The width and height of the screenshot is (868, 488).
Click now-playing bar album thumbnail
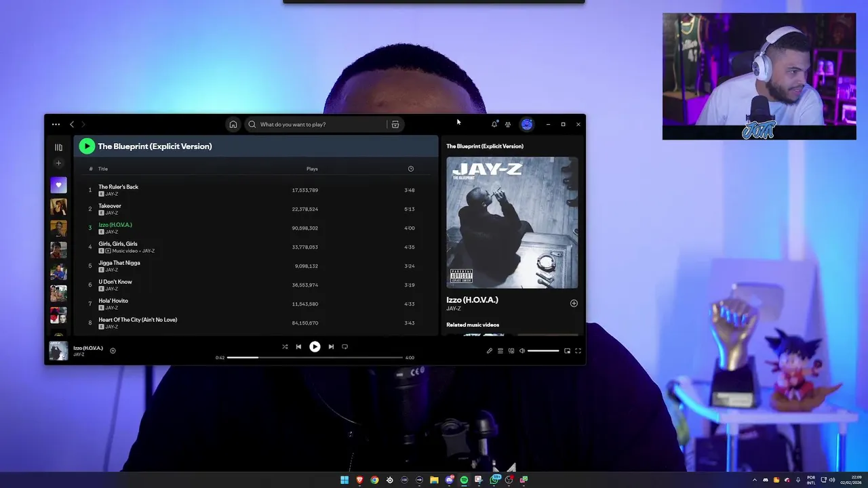58,350
